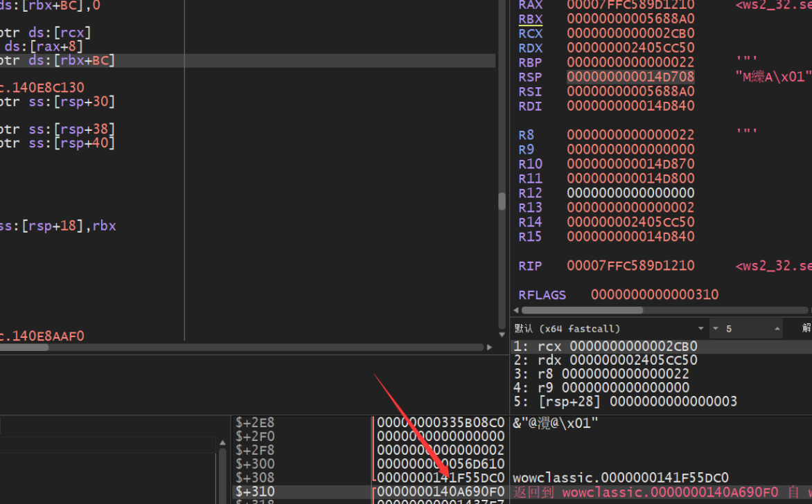812x504 pixels.
Task: Select the highlighted disassembly line ds:[rbx+BC]
Action: tap(247, 60)
